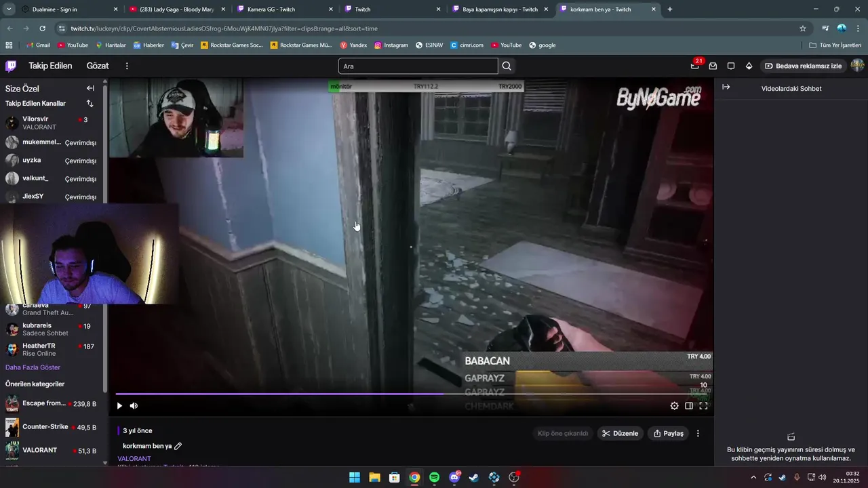
Task: Open Gözat browse page
Action: pyautogui.click(x=98, y=66)
